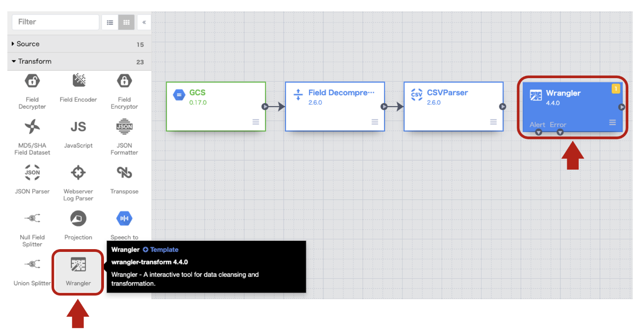This screenshot has width=644, height=336.
Task: Select the Field Decompressor node
Action: [x=335, y=107]
